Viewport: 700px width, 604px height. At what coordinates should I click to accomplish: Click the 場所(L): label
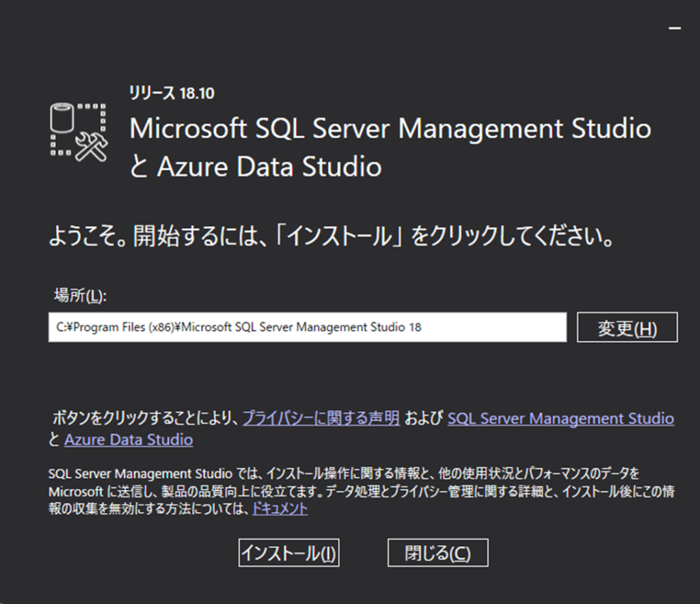pyautogui.click(x=81, y=295)
